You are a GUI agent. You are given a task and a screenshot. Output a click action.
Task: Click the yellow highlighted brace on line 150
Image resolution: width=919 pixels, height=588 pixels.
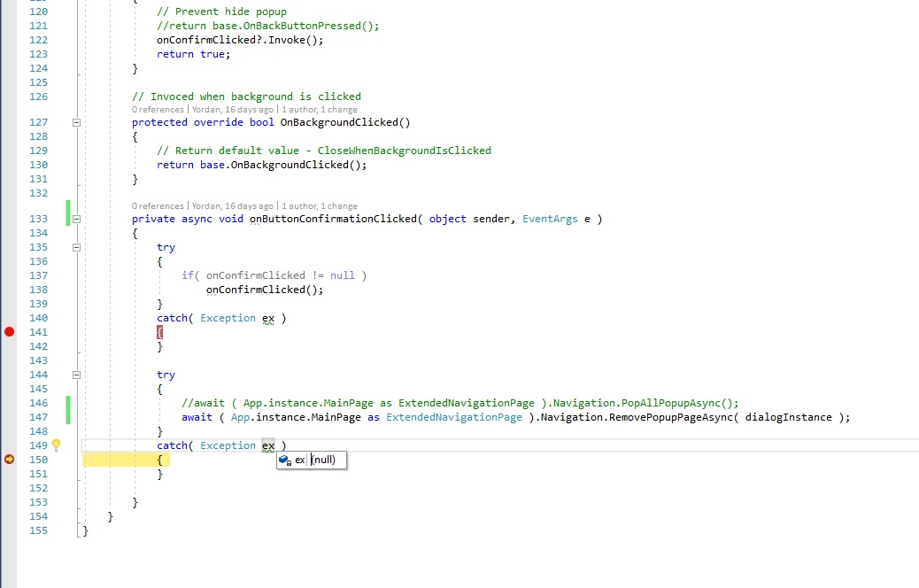click(x=159, y=460)
